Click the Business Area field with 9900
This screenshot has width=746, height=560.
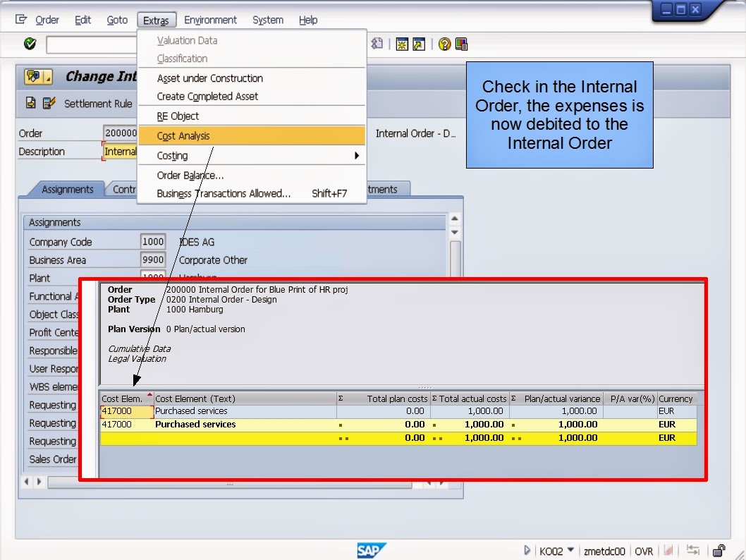pos(153,260)
